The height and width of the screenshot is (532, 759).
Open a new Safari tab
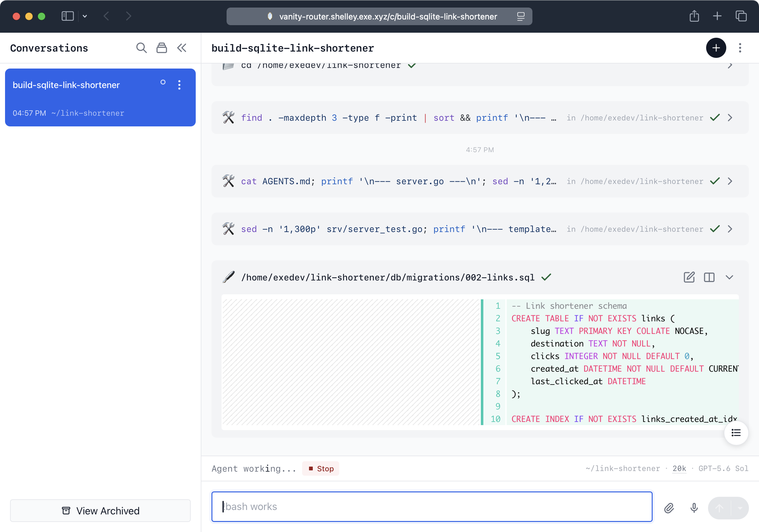(717, 16)
